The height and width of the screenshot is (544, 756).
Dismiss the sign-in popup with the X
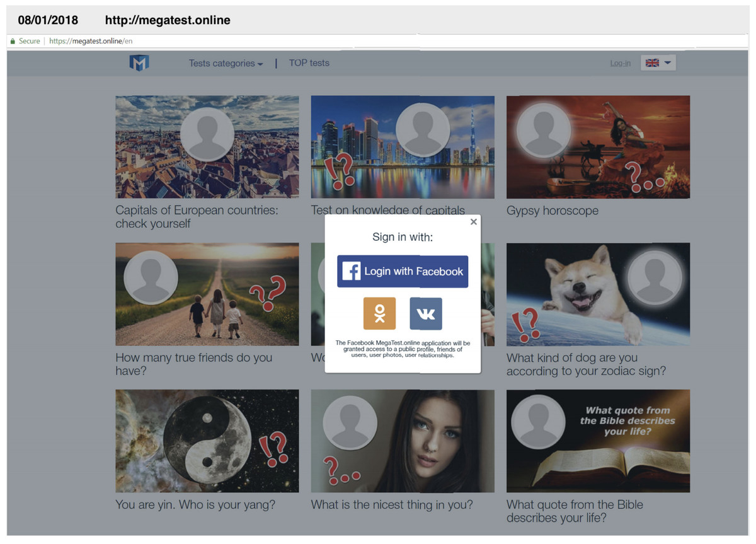click(x=473, y=222)
